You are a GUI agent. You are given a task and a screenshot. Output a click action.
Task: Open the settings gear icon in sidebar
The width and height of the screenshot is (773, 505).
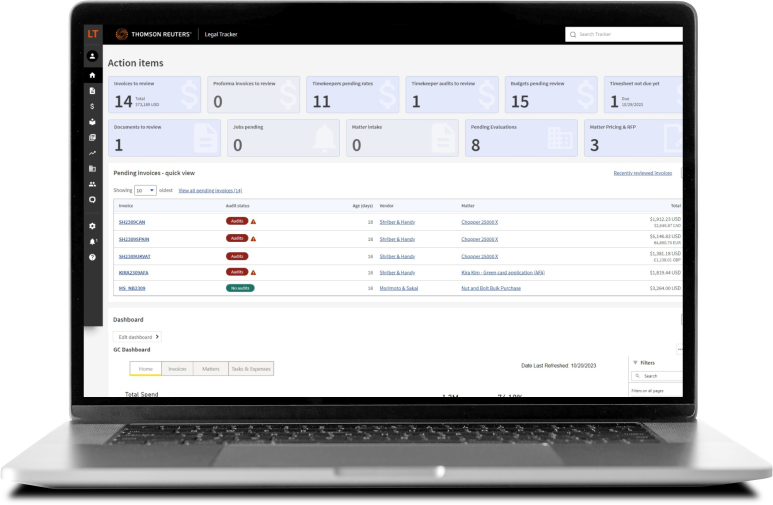click(92, 226)
